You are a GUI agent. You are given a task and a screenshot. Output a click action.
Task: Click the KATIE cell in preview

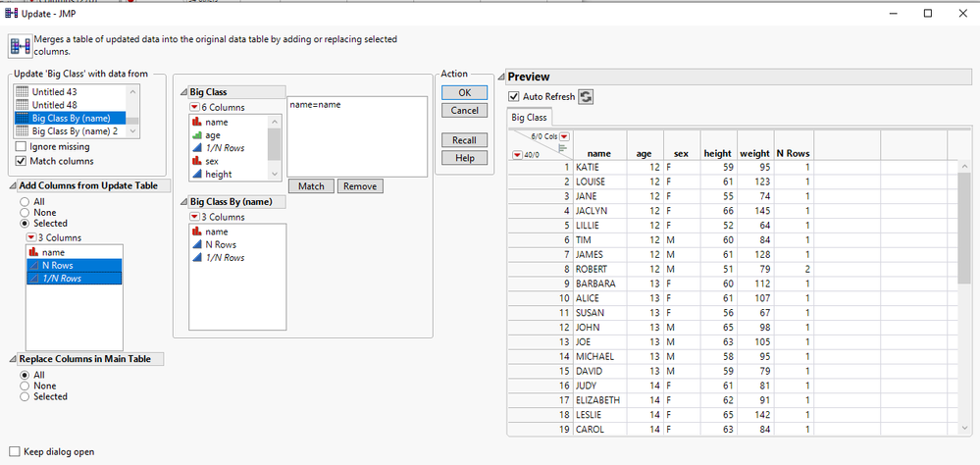click(x=600, y=167)
